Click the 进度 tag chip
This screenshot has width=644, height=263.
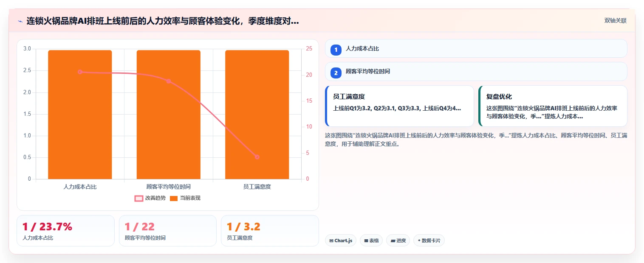pos(398,241)
